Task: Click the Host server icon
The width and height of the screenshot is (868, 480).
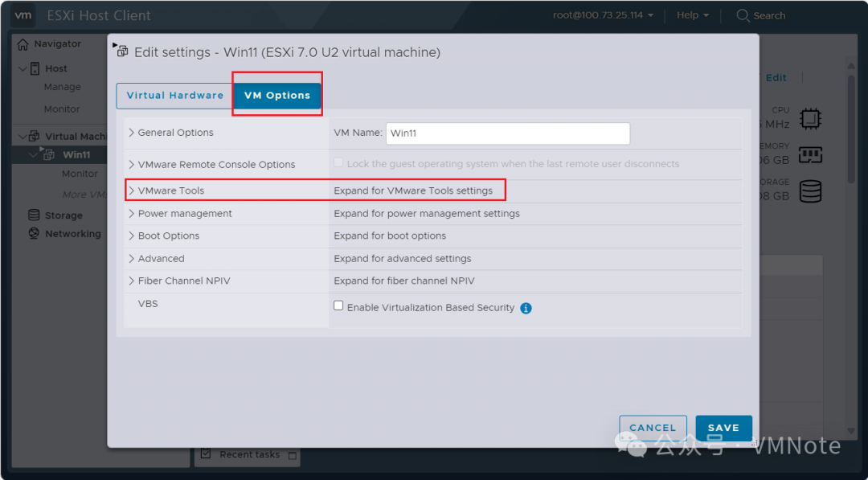Action: pos(35,68)
